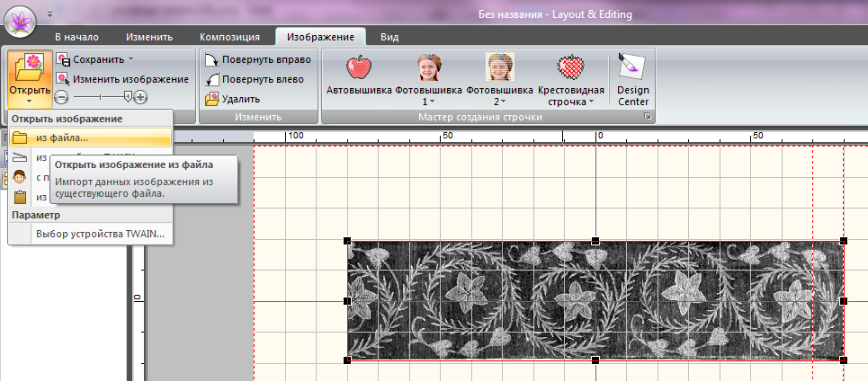The height and width of the screenshot is (382, 868).
Task: Click the purple flower application button
Action: pyautogui.click(x=21, y=21)
